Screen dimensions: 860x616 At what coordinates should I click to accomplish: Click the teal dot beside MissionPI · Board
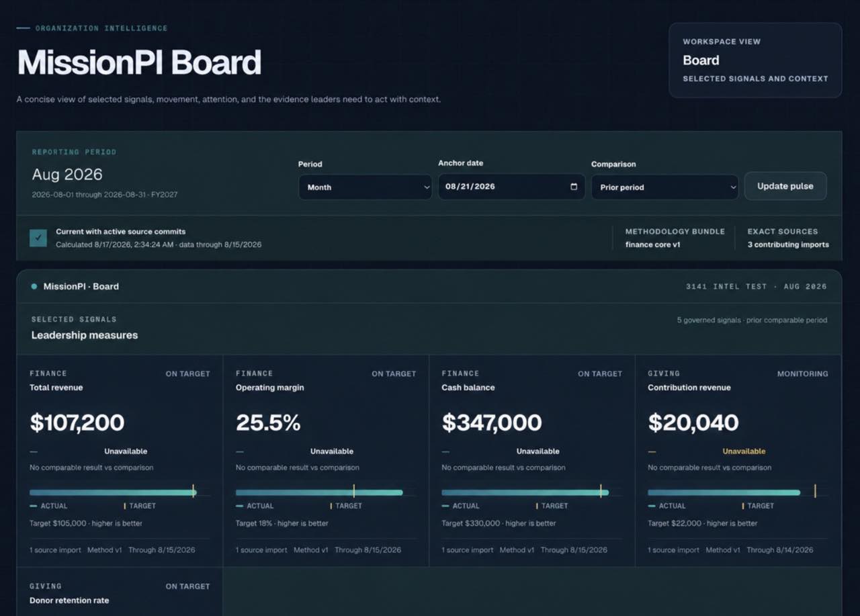click(x=34, y=286)
